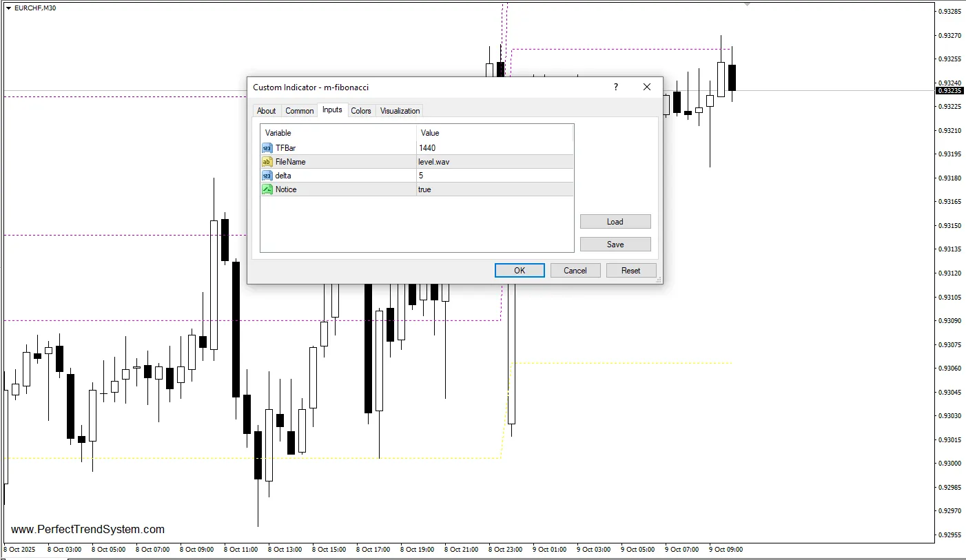Screen dimensions: 966x560
Task: Toggle the Notice value set to true
Action: (x=494, y=189)
